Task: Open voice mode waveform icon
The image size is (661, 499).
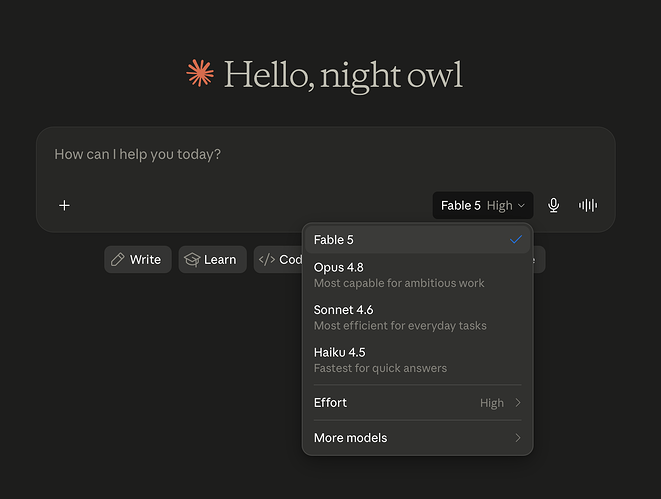Action: coord(588,205)
